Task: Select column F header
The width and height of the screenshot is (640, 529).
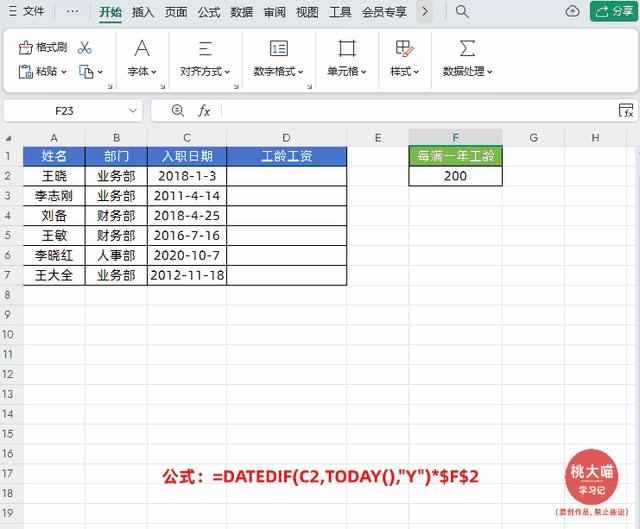Action: click(456, 138)
